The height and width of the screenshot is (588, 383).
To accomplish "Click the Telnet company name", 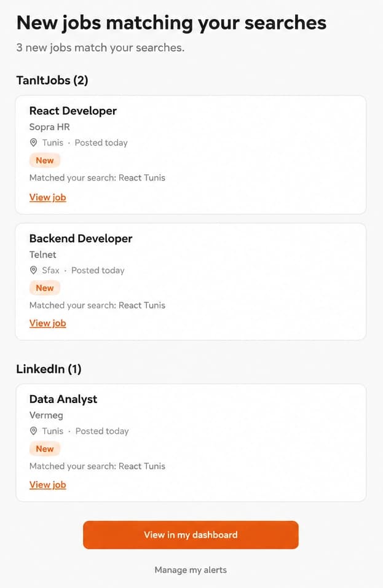I will (x=43, y=254).
